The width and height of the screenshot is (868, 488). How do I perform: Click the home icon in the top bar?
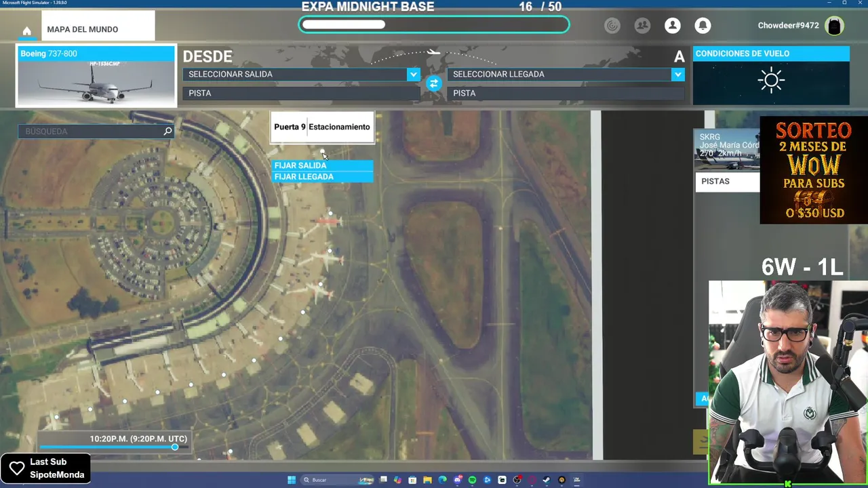point(26,31)
